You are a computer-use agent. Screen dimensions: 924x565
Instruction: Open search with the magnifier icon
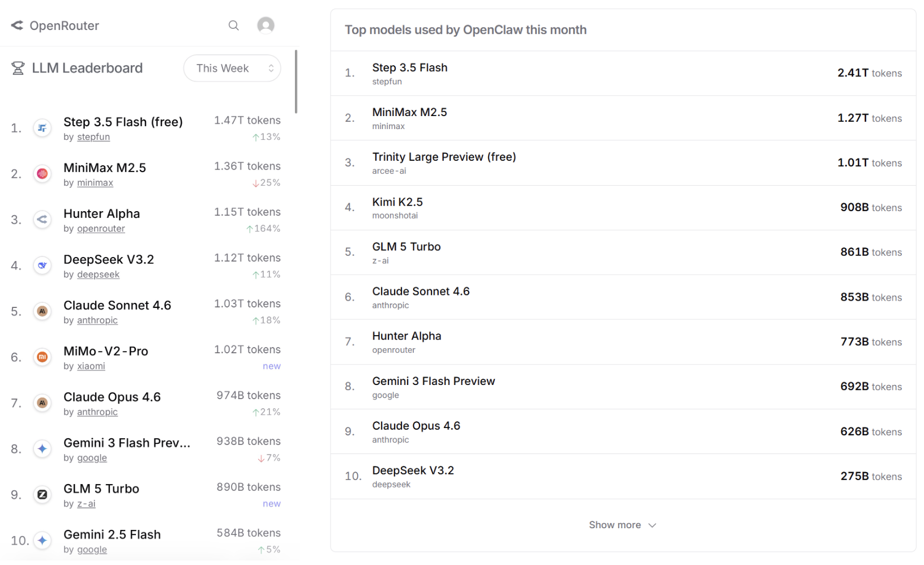click(x=233, y=25)
